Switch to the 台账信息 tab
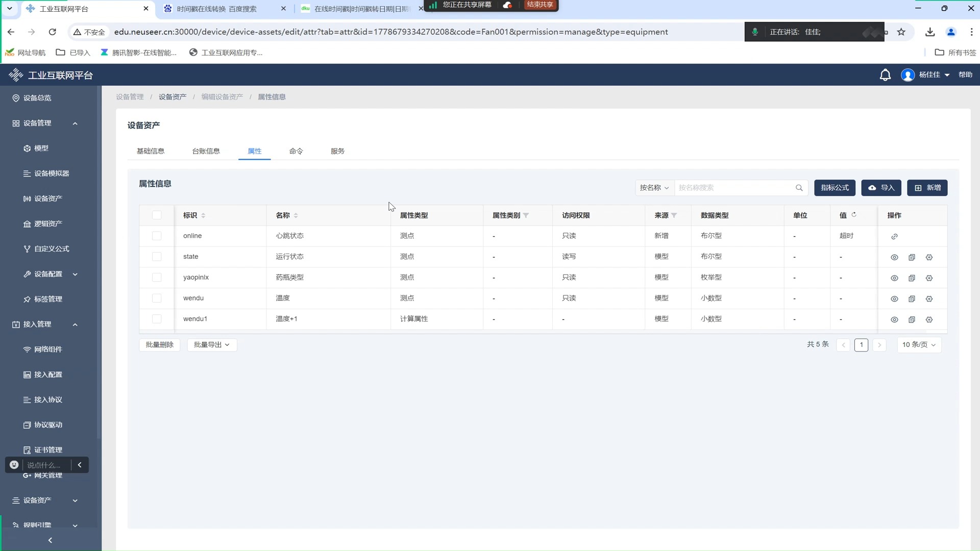 pos(206,151)
